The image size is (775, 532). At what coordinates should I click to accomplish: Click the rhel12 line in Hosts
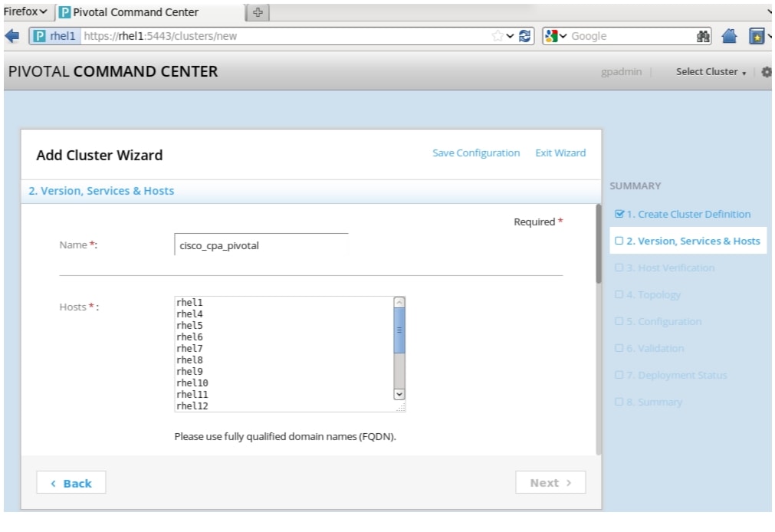pos(192,406)
